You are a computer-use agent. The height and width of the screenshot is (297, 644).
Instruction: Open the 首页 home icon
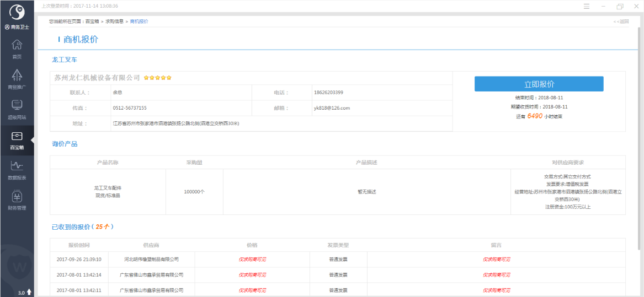[17, 44]
